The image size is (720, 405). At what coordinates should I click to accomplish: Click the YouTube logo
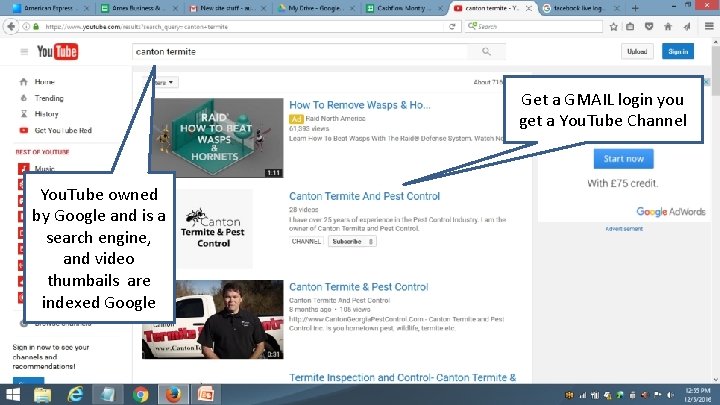tap(57, 51)
